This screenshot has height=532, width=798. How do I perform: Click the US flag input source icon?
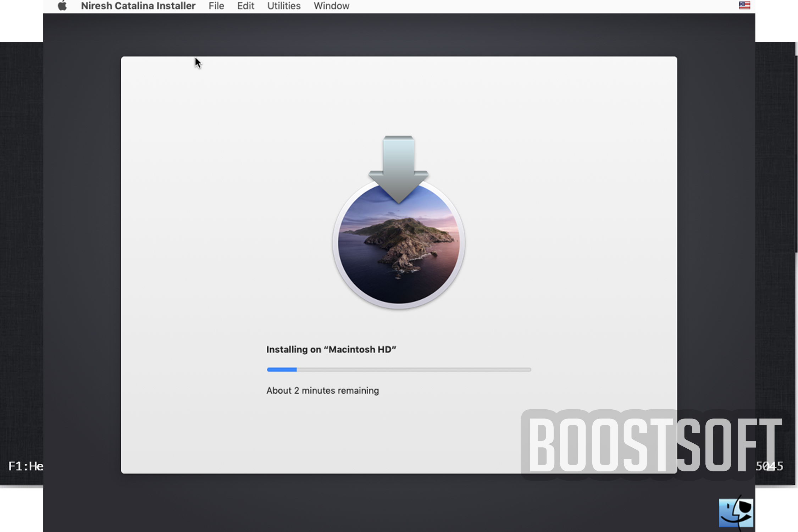pos(744,5)
